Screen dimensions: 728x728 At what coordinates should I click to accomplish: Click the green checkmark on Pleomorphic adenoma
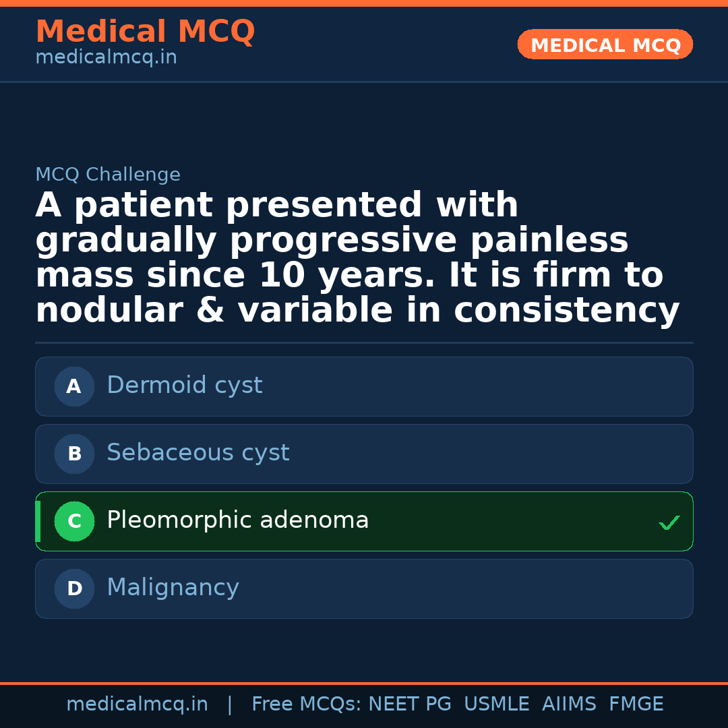point(669,522)
